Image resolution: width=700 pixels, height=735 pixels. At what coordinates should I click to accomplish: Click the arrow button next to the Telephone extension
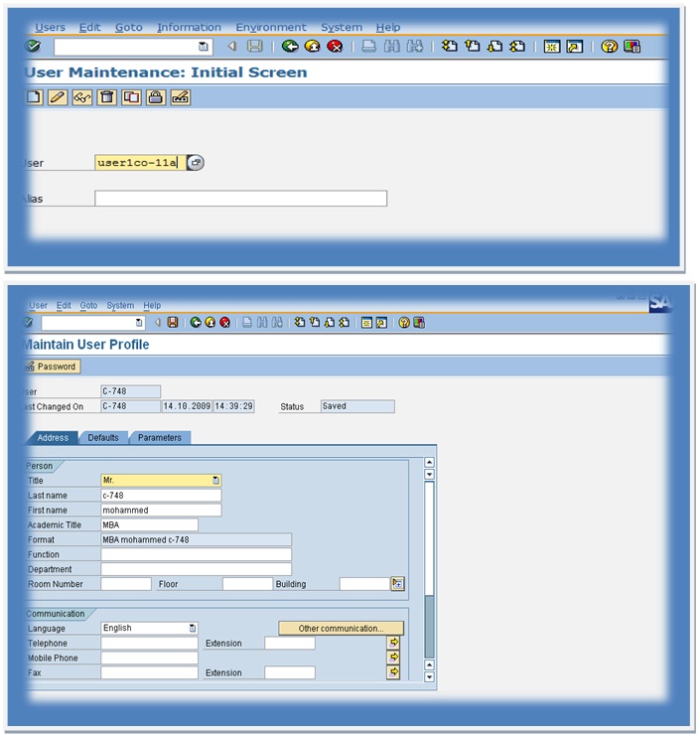click(393, 644)
